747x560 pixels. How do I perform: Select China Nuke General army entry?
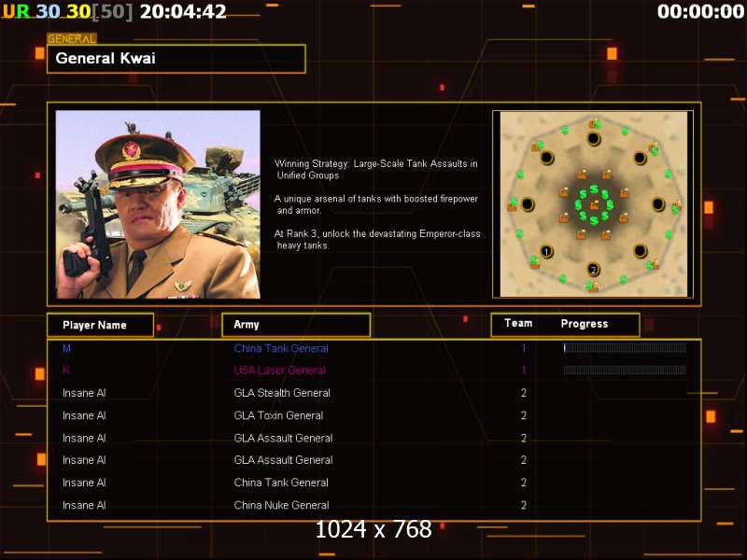[282, 505]
